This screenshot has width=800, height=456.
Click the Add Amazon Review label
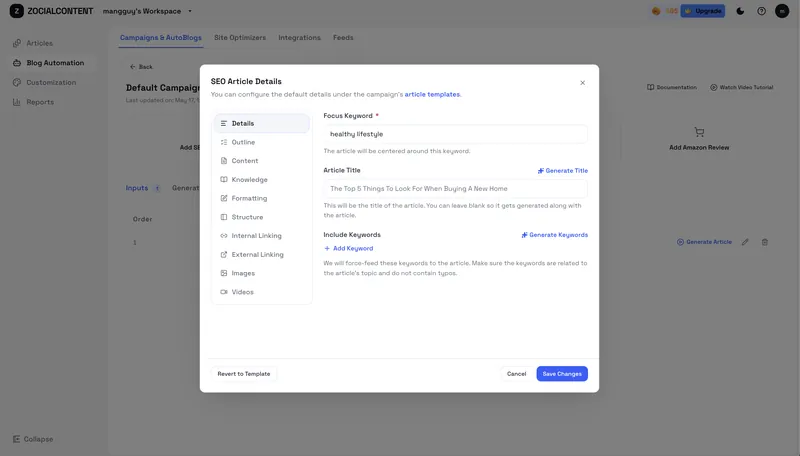(699, 147)
